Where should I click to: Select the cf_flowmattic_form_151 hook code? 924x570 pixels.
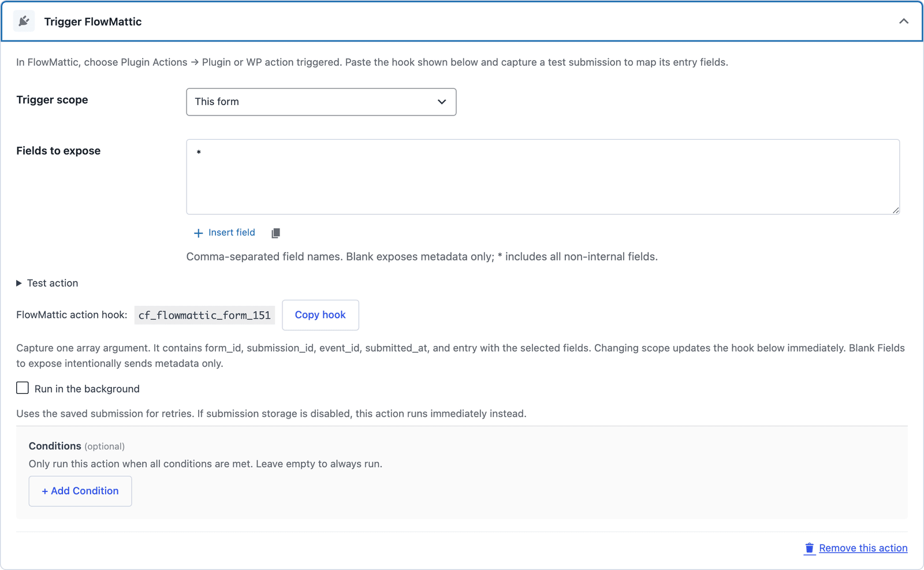pos(204,315)
